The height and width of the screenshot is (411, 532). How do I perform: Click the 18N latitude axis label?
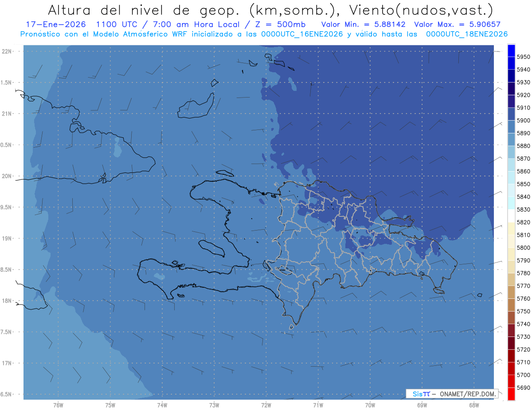click(x=7, y=301)
